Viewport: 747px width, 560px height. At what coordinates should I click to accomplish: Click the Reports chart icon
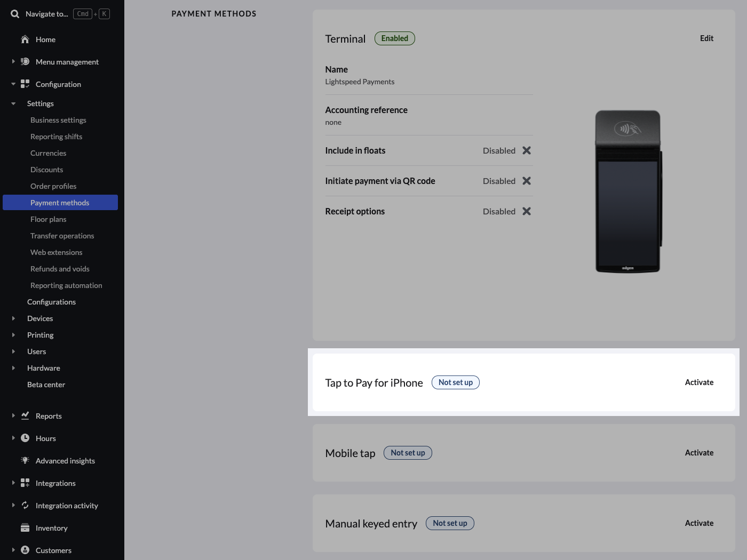pos(25,415)
